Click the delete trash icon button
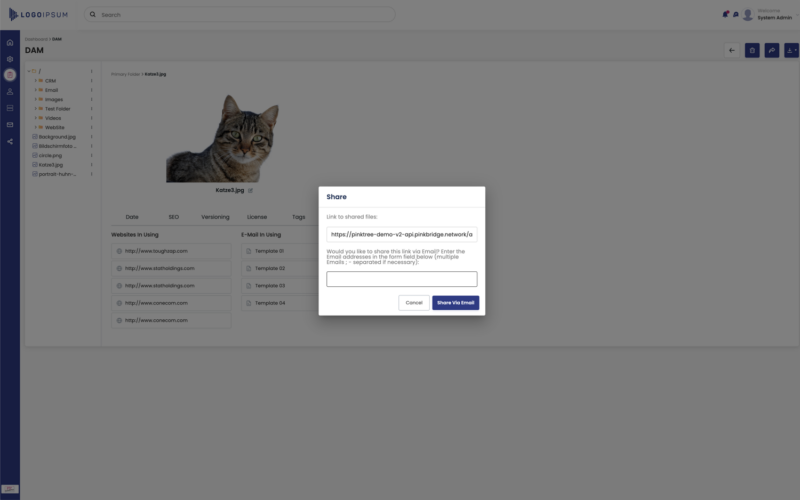 752,50
